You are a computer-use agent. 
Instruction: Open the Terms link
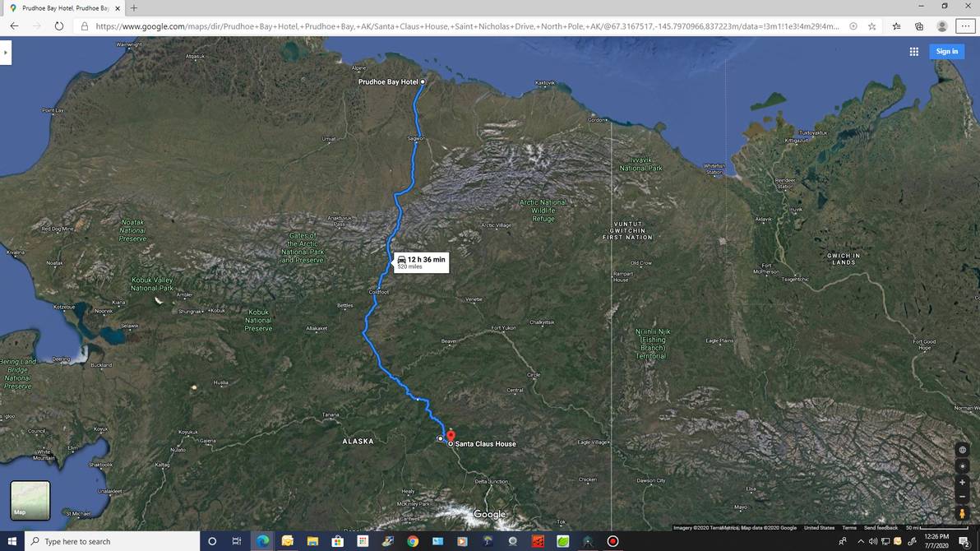coord(848,528)
